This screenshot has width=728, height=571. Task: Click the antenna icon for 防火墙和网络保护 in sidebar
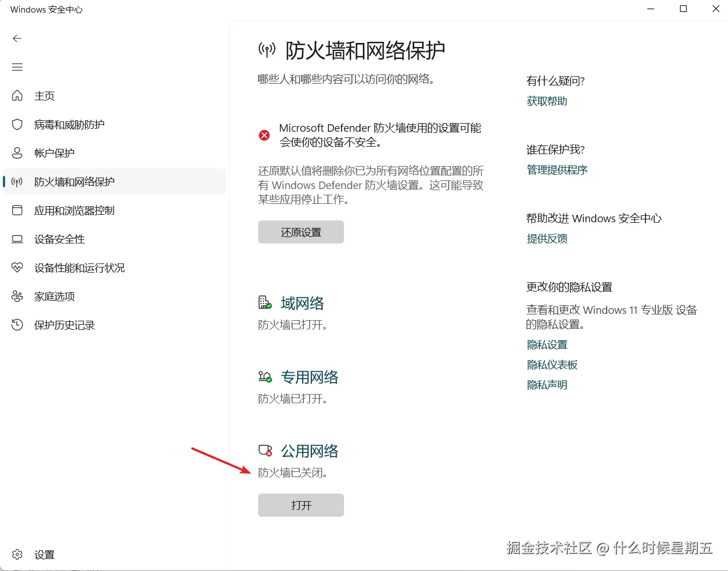[17, 182]
